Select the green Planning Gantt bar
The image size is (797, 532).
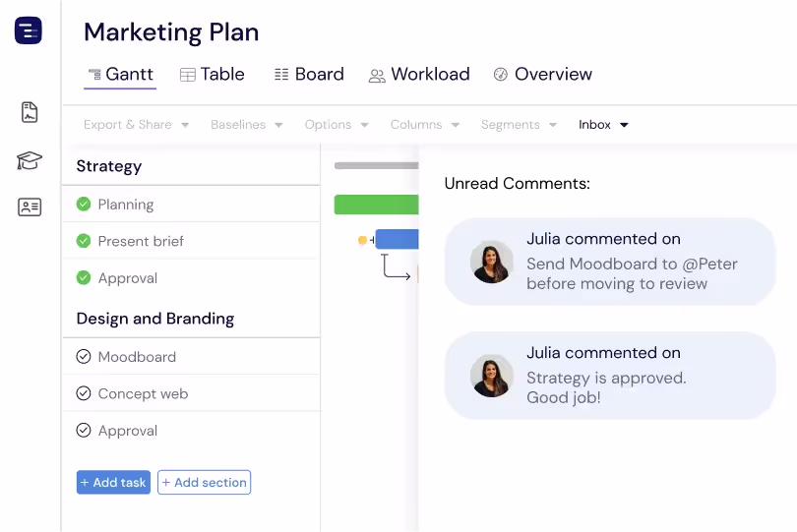tap(376, 205)
